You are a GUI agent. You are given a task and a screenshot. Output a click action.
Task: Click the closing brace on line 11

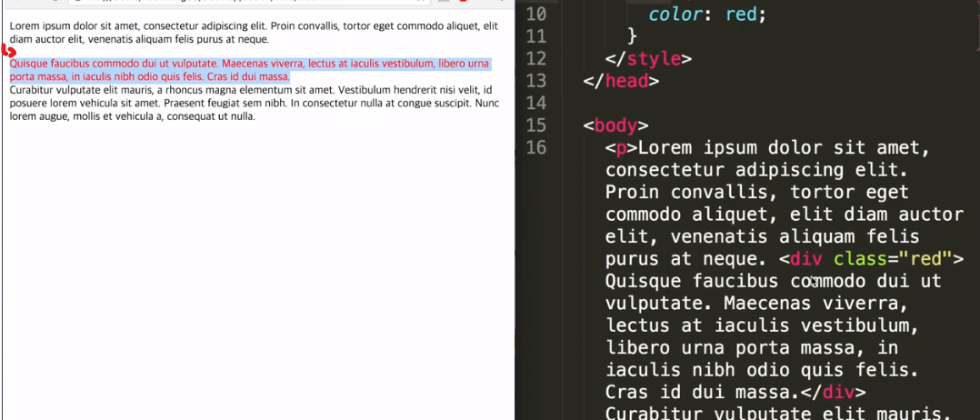(x=633, y=36)
